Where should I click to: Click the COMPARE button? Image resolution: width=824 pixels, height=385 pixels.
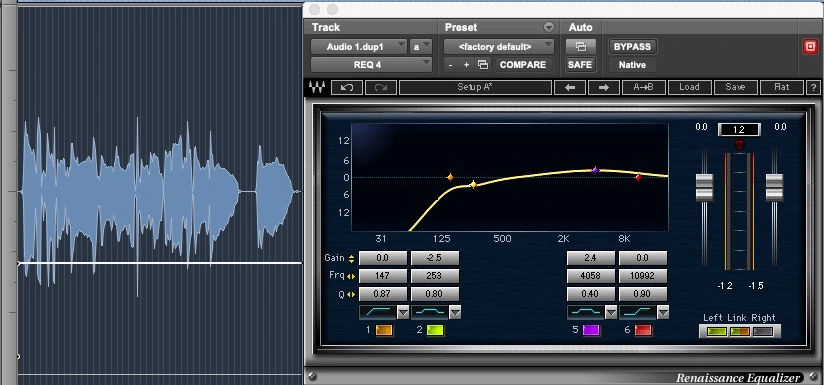(523, 65)
